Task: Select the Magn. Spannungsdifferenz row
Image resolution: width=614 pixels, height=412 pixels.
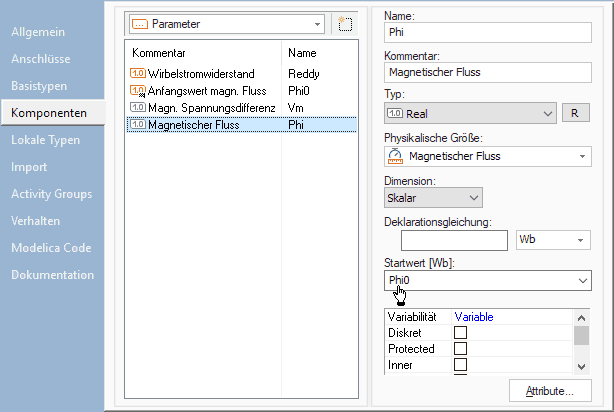Action: (242, 108)
